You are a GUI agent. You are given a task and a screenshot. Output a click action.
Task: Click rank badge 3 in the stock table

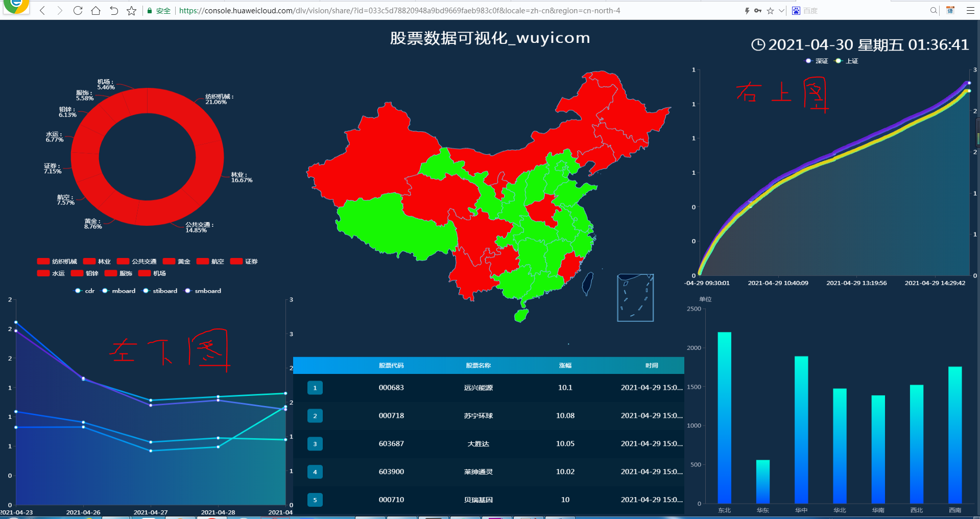click(x=315, y=444)
